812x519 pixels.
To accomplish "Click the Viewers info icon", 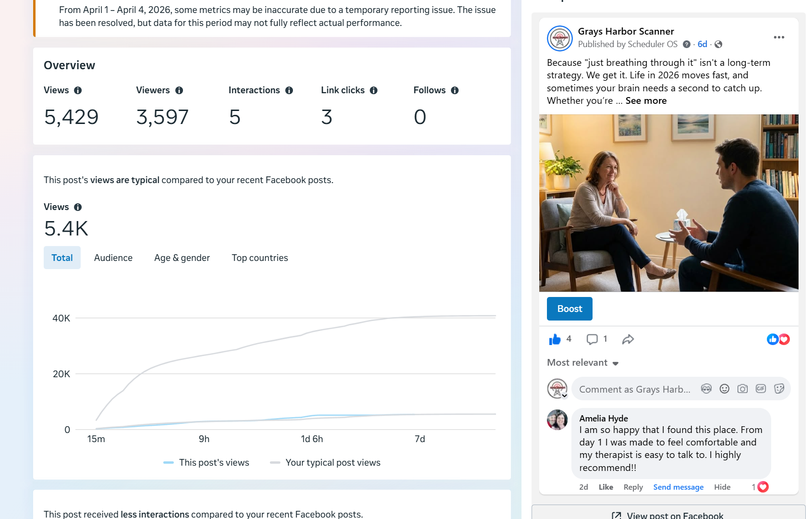I will (x=179, y=90).
